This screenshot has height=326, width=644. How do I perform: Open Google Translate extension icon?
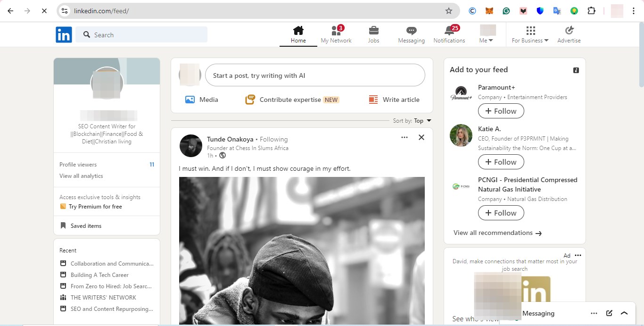[x=557, y=11]
